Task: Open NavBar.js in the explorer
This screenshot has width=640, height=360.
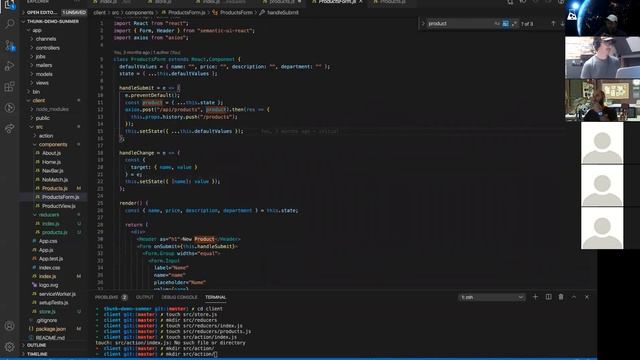Action: [52, 171]
